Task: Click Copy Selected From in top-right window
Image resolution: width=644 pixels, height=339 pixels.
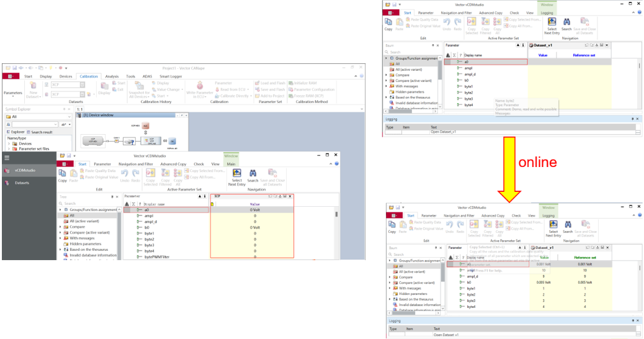Action: pos(522,19)
